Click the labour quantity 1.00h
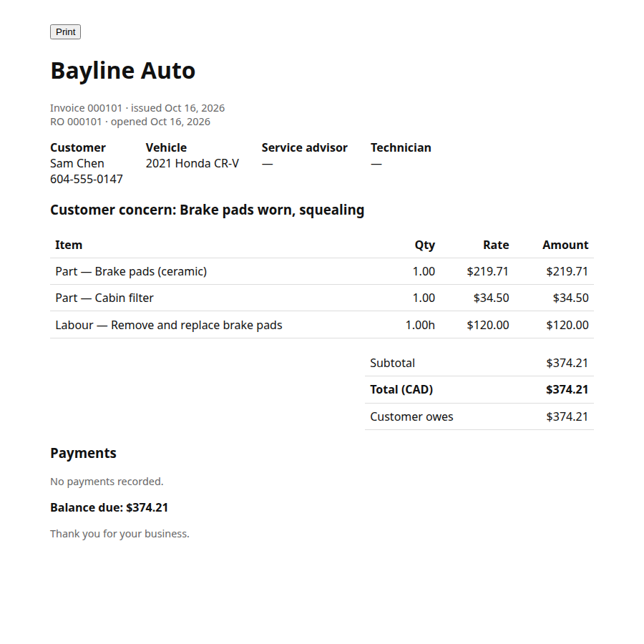Viewport: 644px width, 644px height. 420,325
